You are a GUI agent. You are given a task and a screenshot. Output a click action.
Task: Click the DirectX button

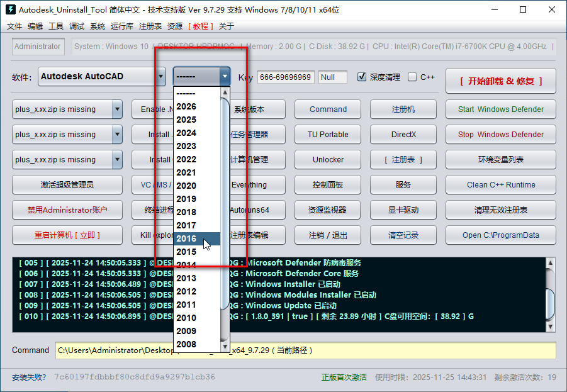[403, 135]
